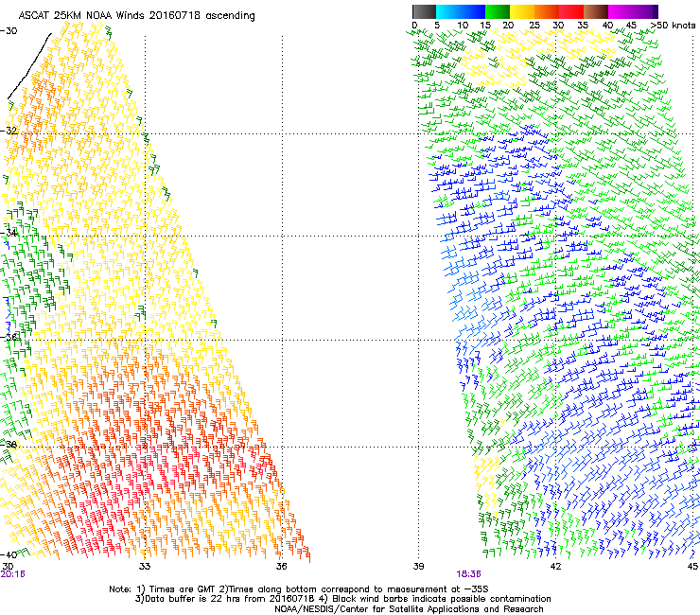This screenshot has height=615, width=700.
Task: Click the title "ASCAT 25KM NOAA Winds 20160718 ascending"
Action: pyautogui.click(x=136, y=16)
